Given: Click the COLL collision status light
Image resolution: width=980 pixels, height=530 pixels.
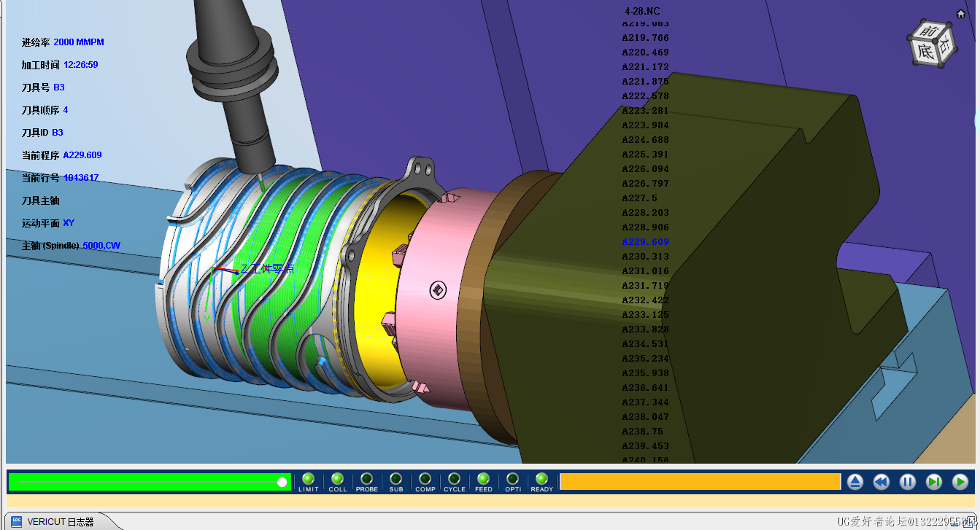Looking at the screenshot, I should click(337, 479).
